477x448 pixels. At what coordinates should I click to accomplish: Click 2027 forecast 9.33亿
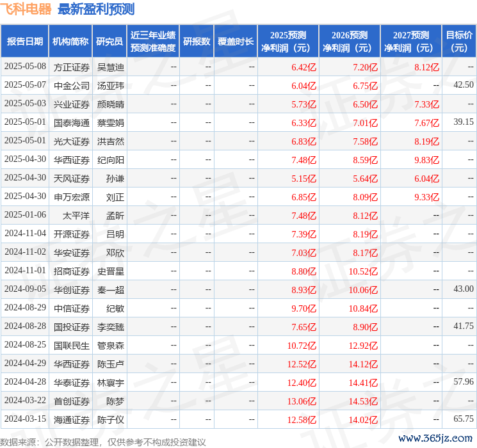pos(426,197)
